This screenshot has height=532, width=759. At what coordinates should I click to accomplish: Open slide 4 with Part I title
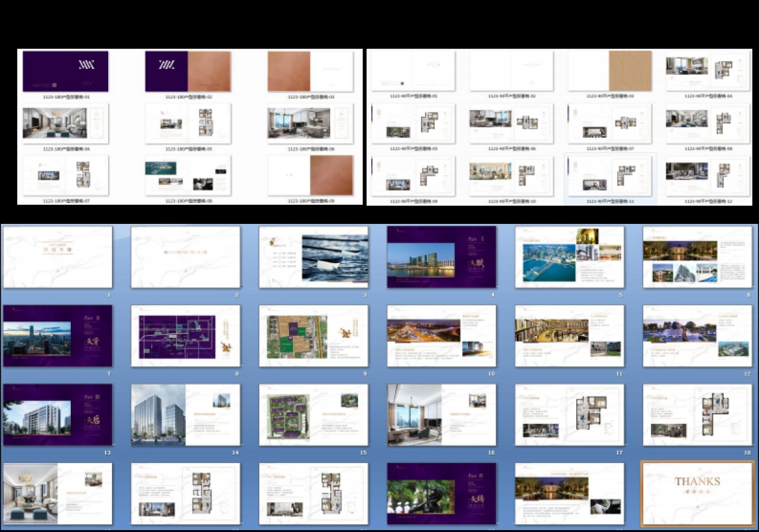click(x=441, y=257)
